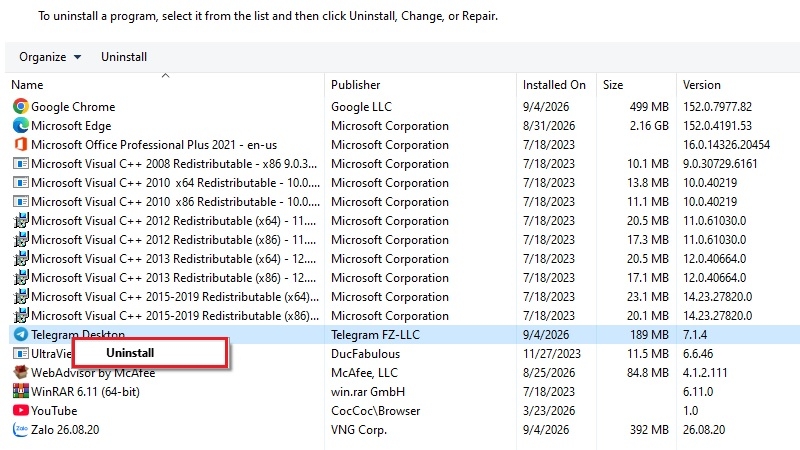Sort by the Installed On column header
The image size is (800, 450).
click(x=554, y=85)
